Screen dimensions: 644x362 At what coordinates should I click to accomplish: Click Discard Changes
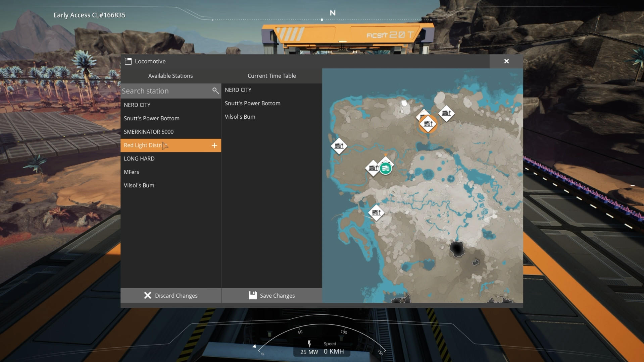(x=171, y=295)
